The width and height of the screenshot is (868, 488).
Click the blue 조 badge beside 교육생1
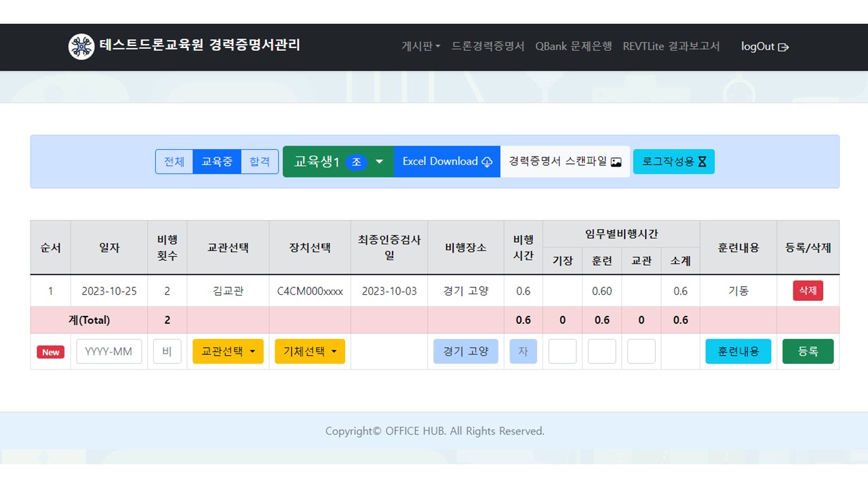pyautogui.click(x=356, y=162)
